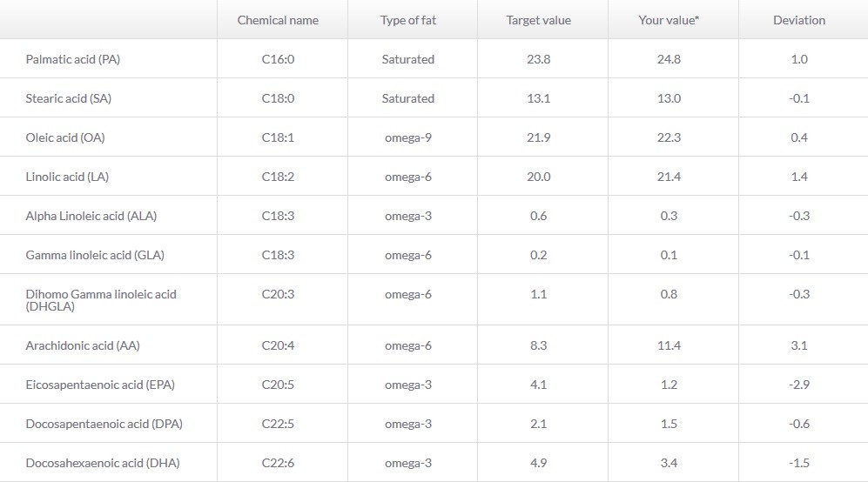Click the 11.4 value for Arachidonic acid
The height and width of the screenshot is (482, 868).
[669, 346]
